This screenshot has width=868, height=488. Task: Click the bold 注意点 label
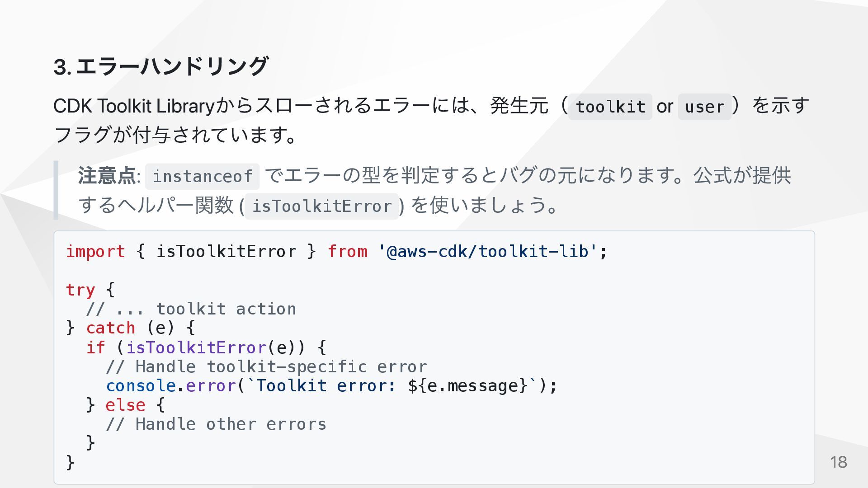click(107, 175)
